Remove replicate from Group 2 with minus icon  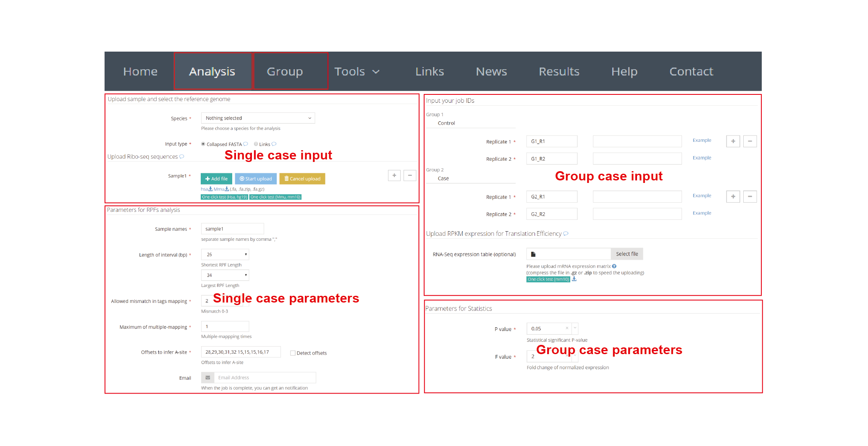click(x=750, y=197)
